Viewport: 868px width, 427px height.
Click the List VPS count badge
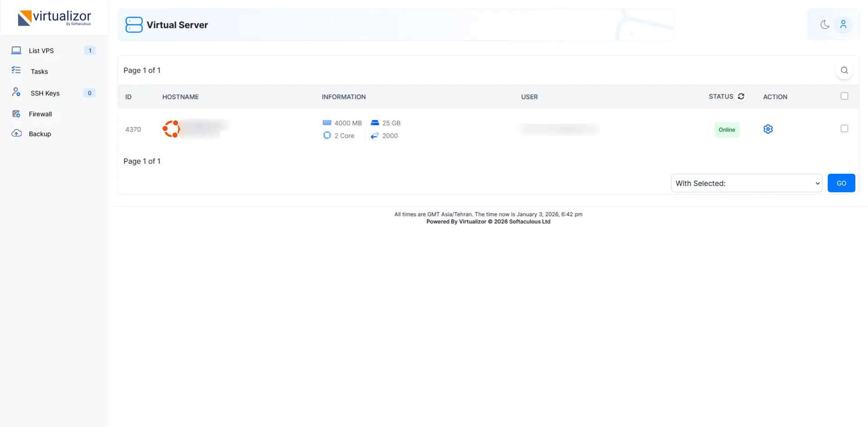[x=90, y=51]
